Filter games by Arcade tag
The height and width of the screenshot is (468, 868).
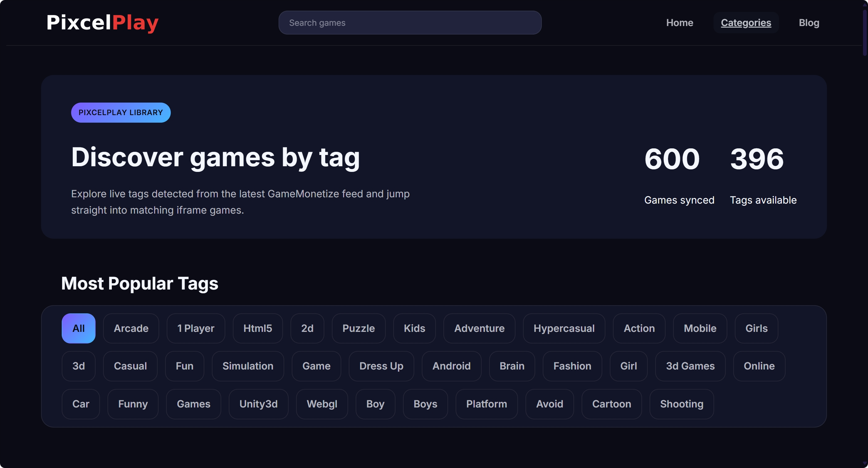tap(131, 328)
